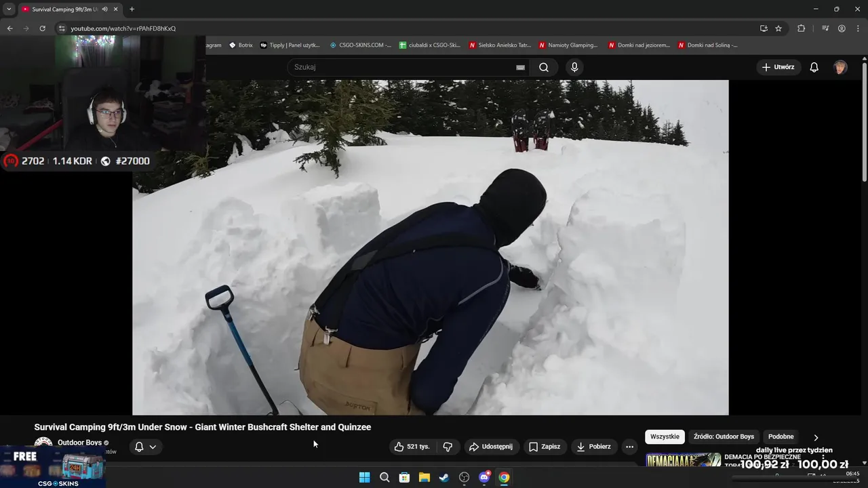Open Microsoft Store from the taskbar
This screenshot has height=488, width=868.
pyautogui.click(x=404, y=477)
